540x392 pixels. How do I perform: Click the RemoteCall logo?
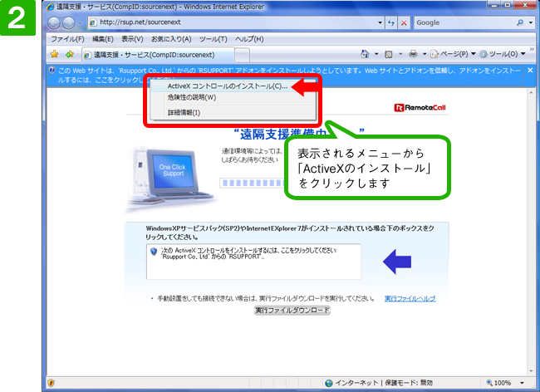tap(420, 107)
